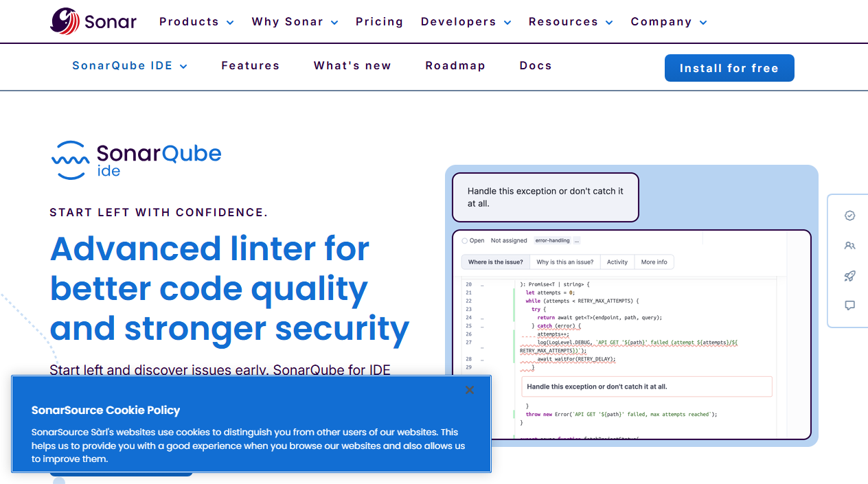
Task: Click the ellipsis tag next to error-handling
Action: pyautogui.click(x=577, y=241)
